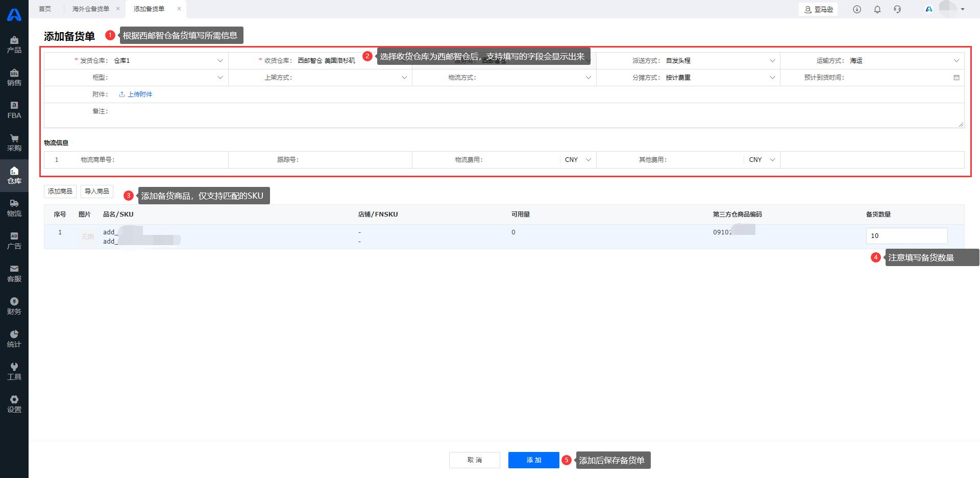Click the 备货数量 field showing 10
The image size is (980, 478).
(907, 236)
